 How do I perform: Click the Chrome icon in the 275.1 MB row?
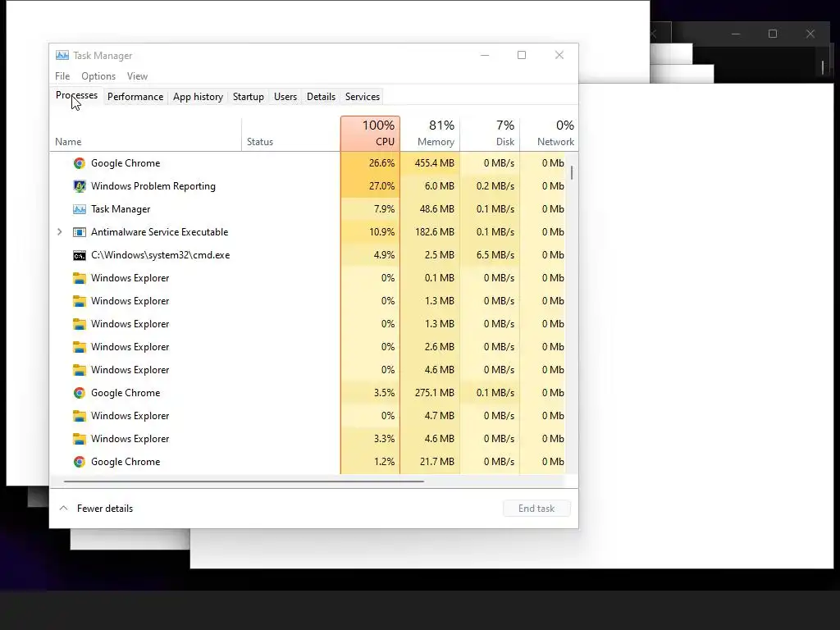80,393
